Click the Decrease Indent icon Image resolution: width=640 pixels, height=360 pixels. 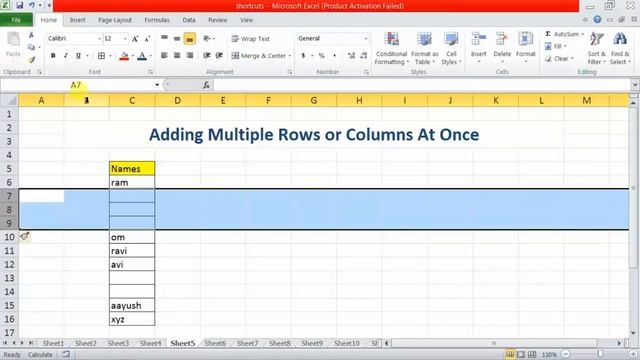coord(207,56)
